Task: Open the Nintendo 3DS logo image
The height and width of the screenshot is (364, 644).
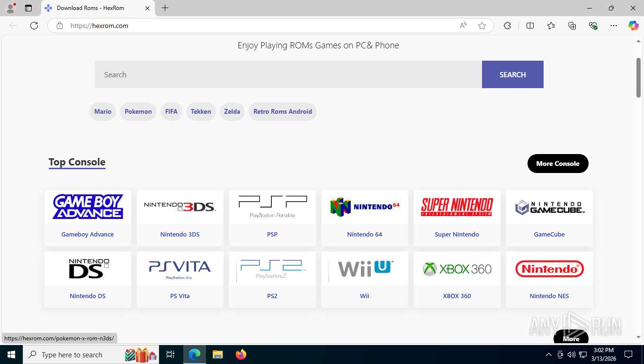Action: 180,207
